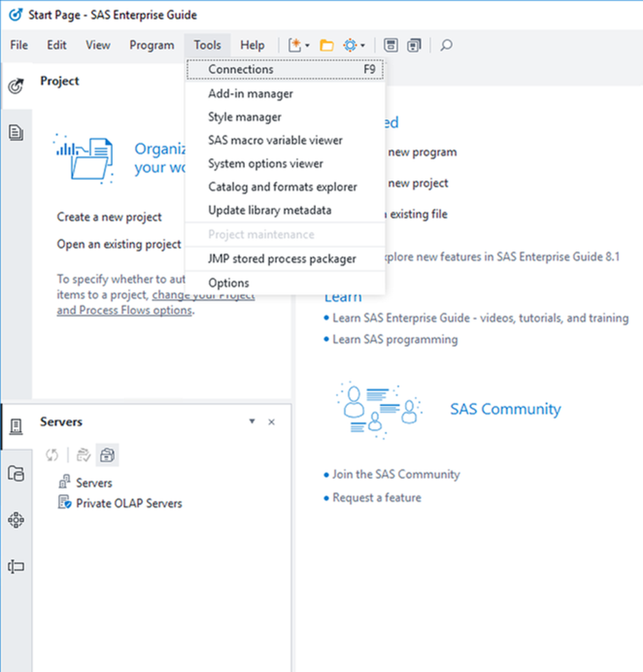Viewport: 643px width, 672px height.
Task: Select the tasks flower sidebar icon
Action: tap(16, 520)
